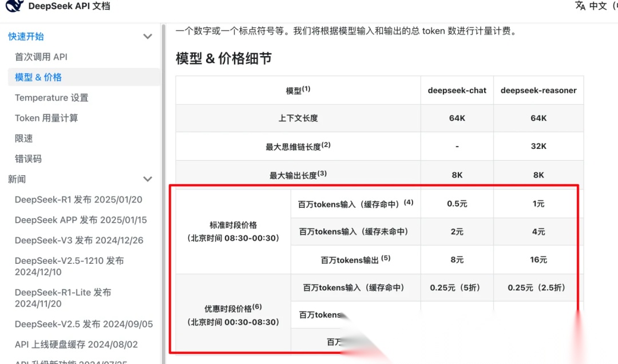618x364 pixels.
Task: Open DeepSeek-V3 发布 2024/12/26 news
Action: pyautogui.click(x=79, y=240)
